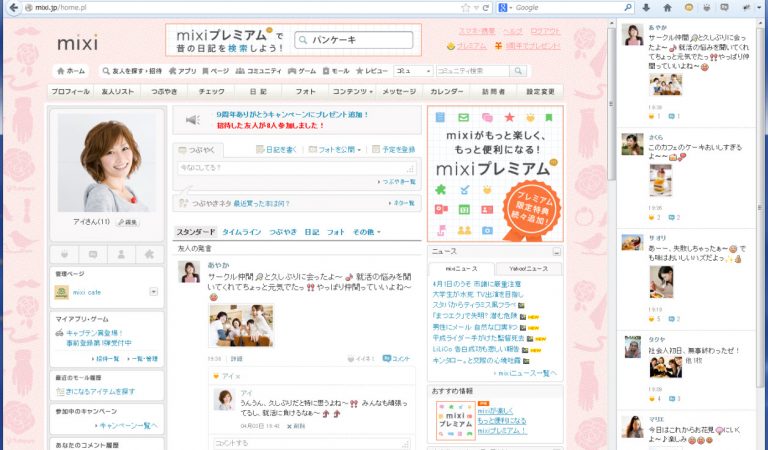Image resolution: width=768 pixels, height=450 pixels.
Task: Open the メッセージ menu item
Action: pos(399,92)
